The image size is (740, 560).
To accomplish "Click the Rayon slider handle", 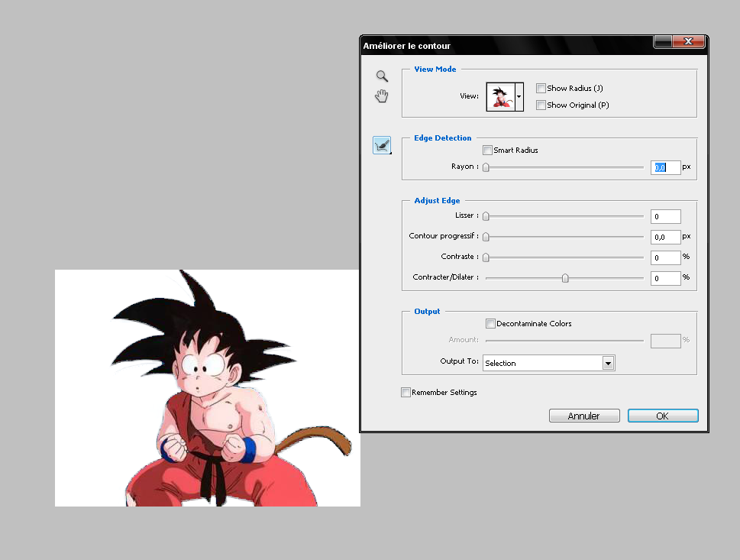I will pyautogui.click(x=486, y=167).
